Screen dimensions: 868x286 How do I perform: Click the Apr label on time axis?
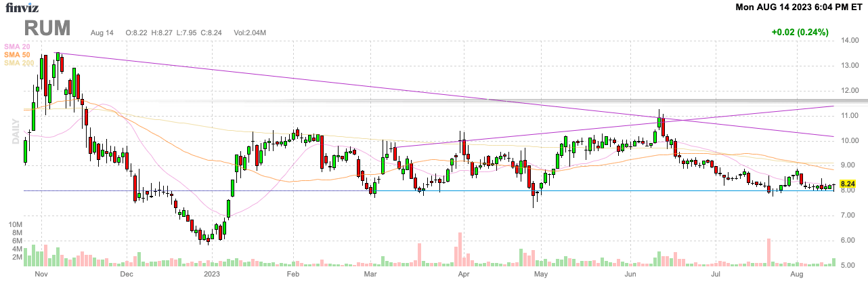pyautogui.click(x=464, y=274)
